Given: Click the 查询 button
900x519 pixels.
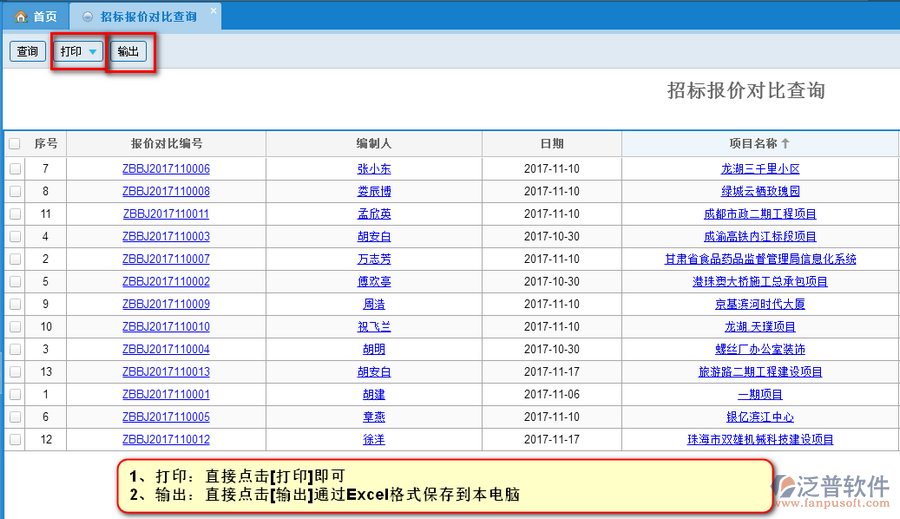Looking at the screenshot, I should click(x=27, y=52).
